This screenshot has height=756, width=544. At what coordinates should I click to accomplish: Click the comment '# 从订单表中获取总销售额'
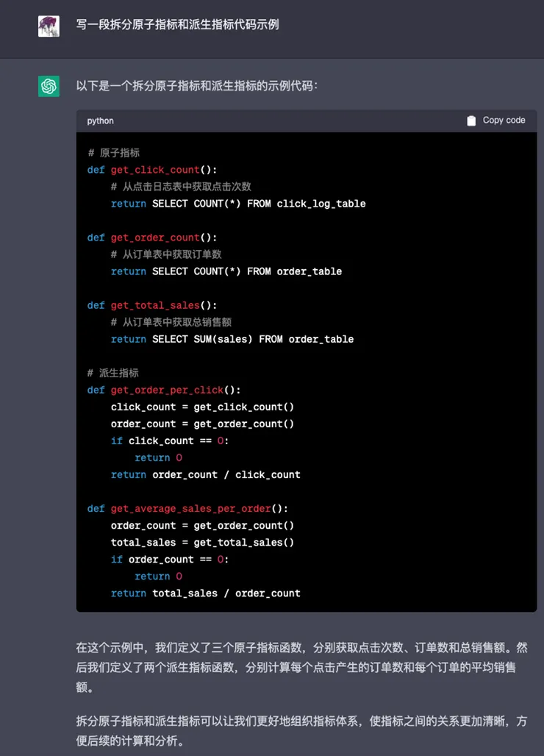point(171,322)
